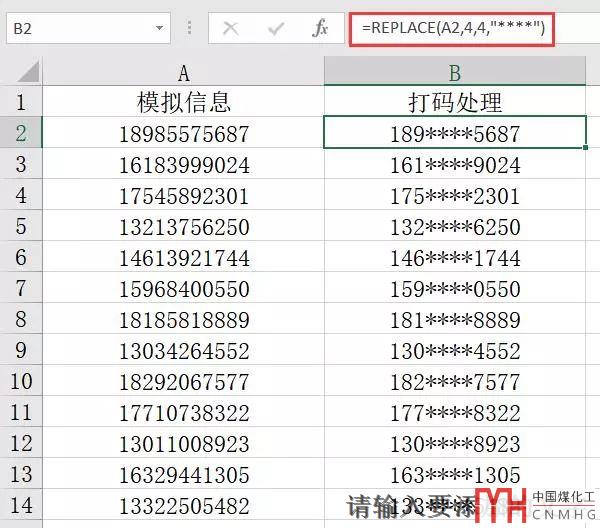Click masked cell 182****7577
Viewport: 600px width, 528px height.
455,380
